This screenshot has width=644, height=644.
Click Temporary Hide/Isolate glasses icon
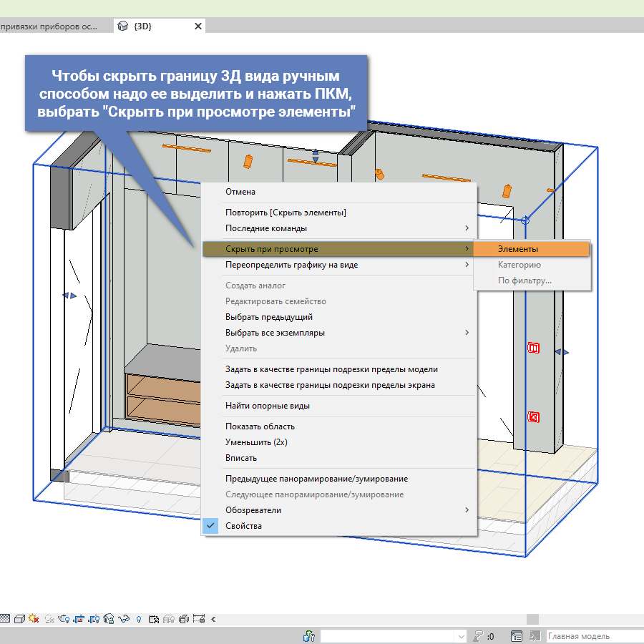pos(124,619)
